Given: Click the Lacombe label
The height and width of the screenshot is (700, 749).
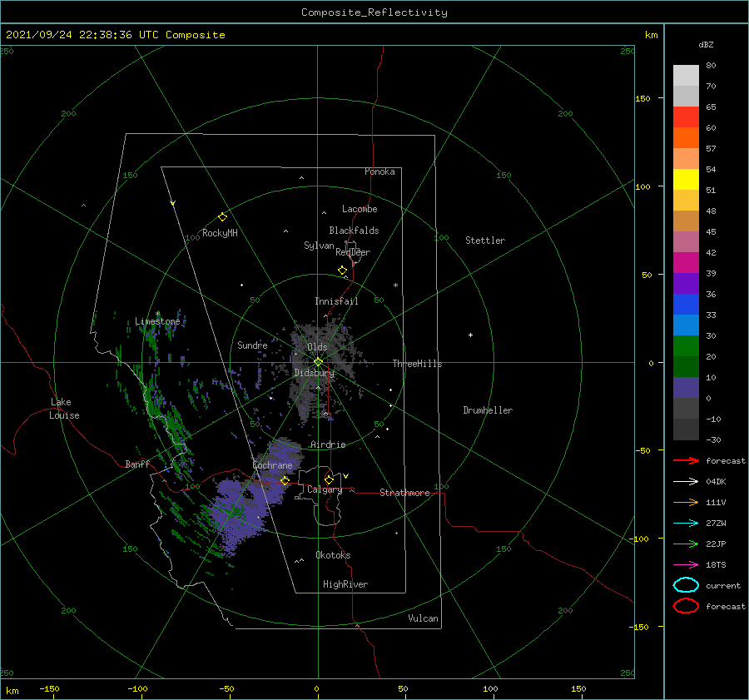Looking at the screenshot, I should [x=360, y=209].
